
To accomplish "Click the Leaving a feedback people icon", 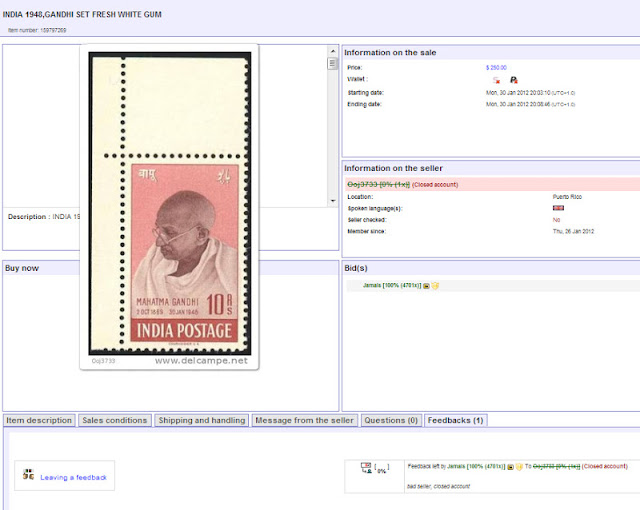I will pyautogui.click(x=28, y=475).
